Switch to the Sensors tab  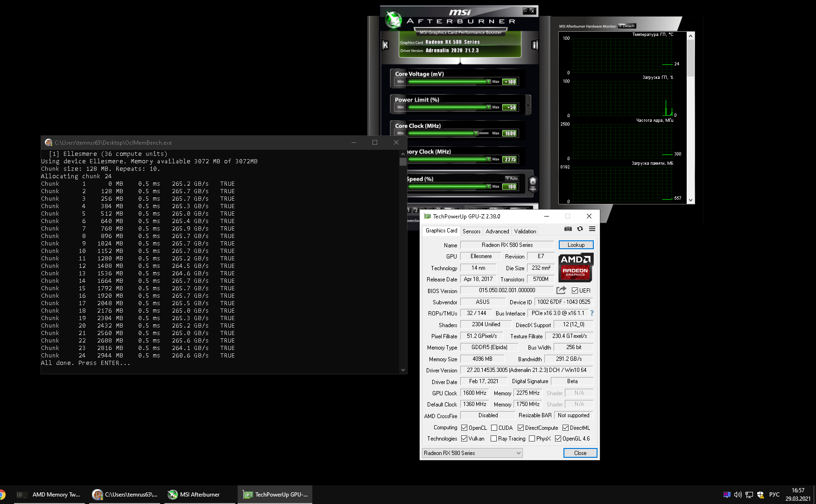coord(471,231)
